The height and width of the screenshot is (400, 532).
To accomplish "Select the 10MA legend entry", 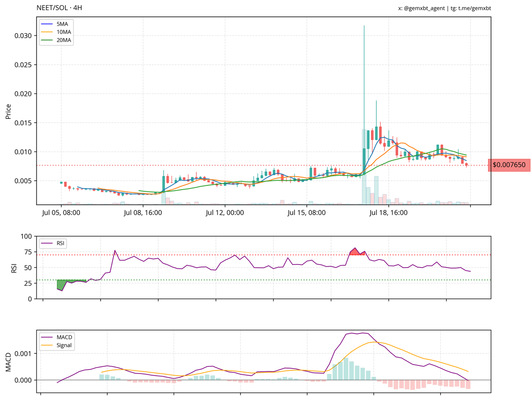I will pyautogui.click(x=55, y=31).
